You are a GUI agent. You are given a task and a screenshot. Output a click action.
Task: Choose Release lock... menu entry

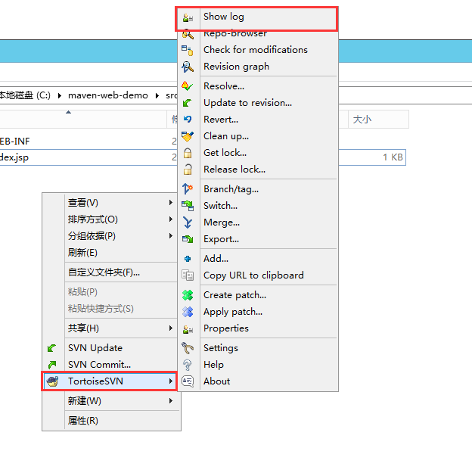[258, 170]
